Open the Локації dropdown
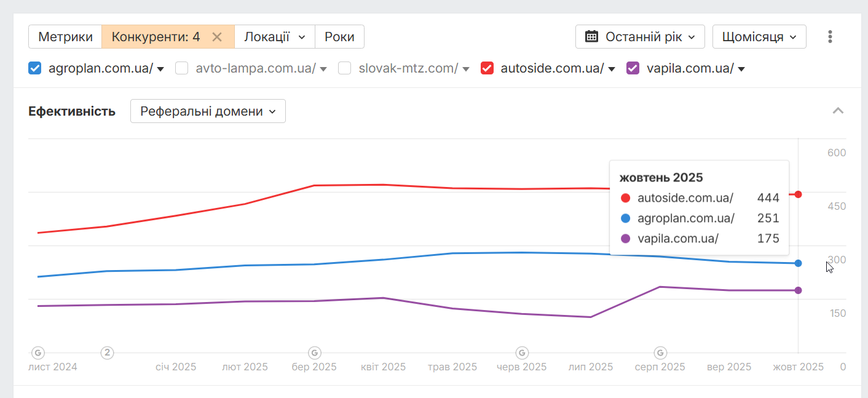868x398 pixels. click(x=274, y=37)
